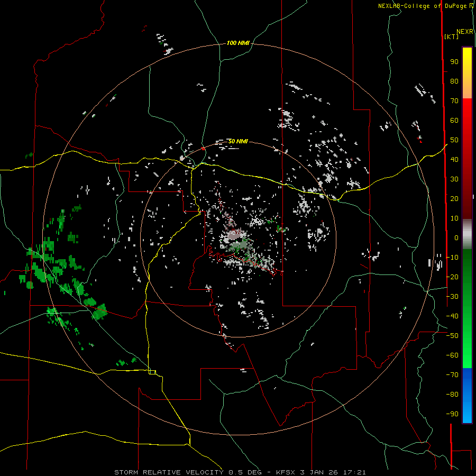
Task: Click the NEXR text in top-right corner
Action: [465, 32]
